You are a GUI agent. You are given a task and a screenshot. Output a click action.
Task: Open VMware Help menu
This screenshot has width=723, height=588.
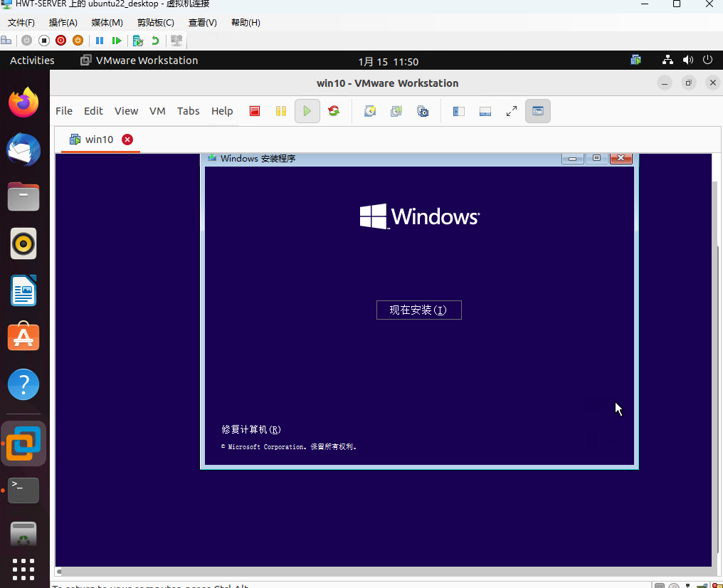[x=222, y=111]
